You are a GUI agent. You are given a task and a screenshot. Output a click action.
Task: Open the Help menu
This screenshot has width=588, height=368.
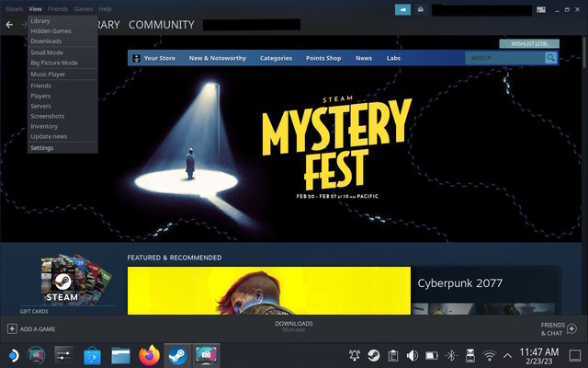[105, 9]
